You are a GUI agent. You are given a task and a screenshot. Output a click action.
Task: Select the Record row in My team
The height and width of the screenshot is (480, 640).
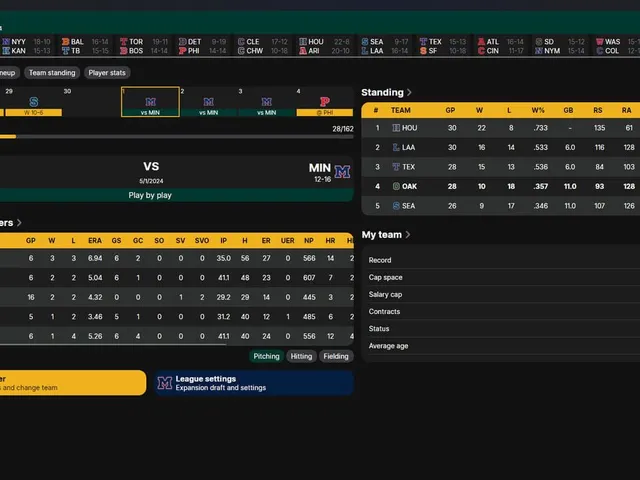504,260
